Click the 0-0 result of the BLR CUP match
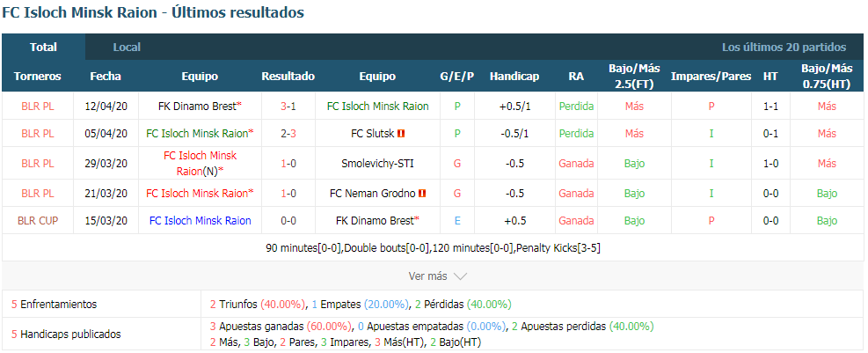Image resolution: width=868 pixels, height=353 pixels. 288,221
